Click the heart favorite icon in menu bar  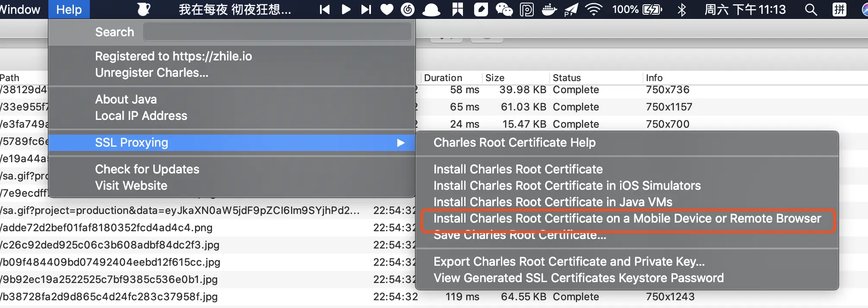387,9
